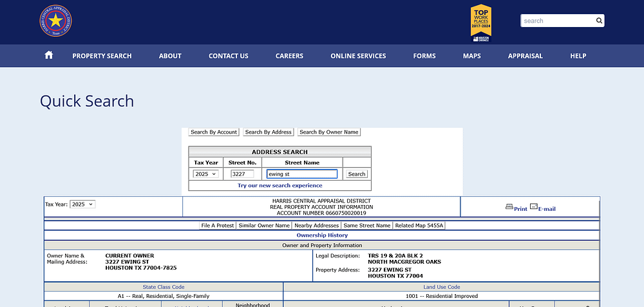
Task: Click the Owner and Property Information header
Action: [x=322, y=245]
